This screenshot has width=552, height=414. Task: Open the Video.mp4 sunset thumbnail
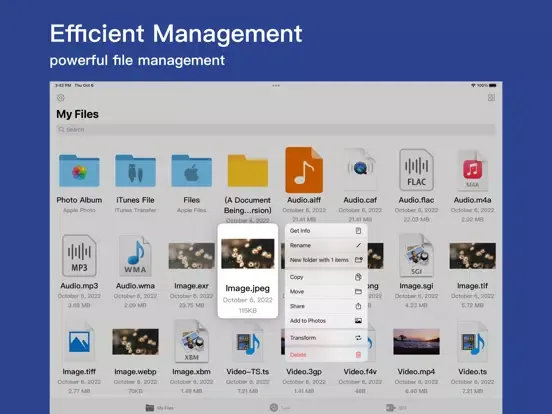pos(416,341)
